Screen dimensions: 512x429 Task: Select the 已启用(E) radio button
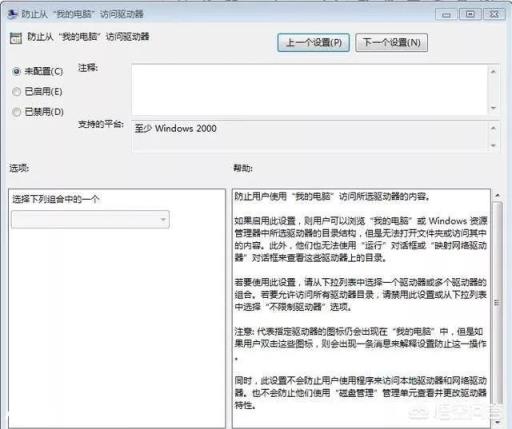(x=16, y=92)
